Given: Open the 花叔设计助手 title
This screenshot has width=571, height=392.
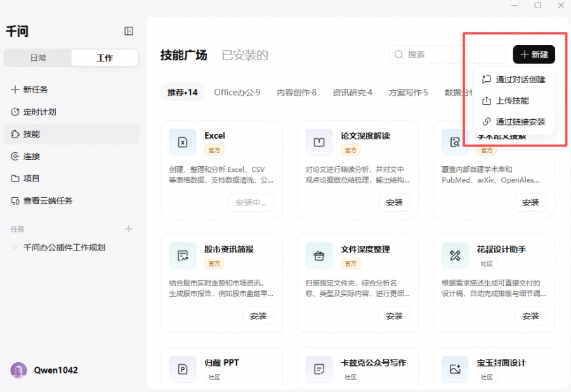Looking at the screenshot, I should 501,249.
